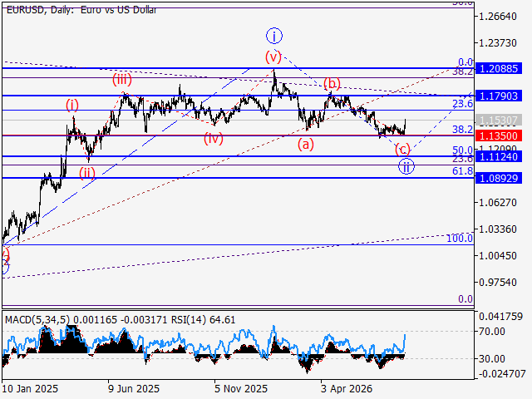
Task: Click the 1.17903 blue price label
Action: (x=499, y=96)
